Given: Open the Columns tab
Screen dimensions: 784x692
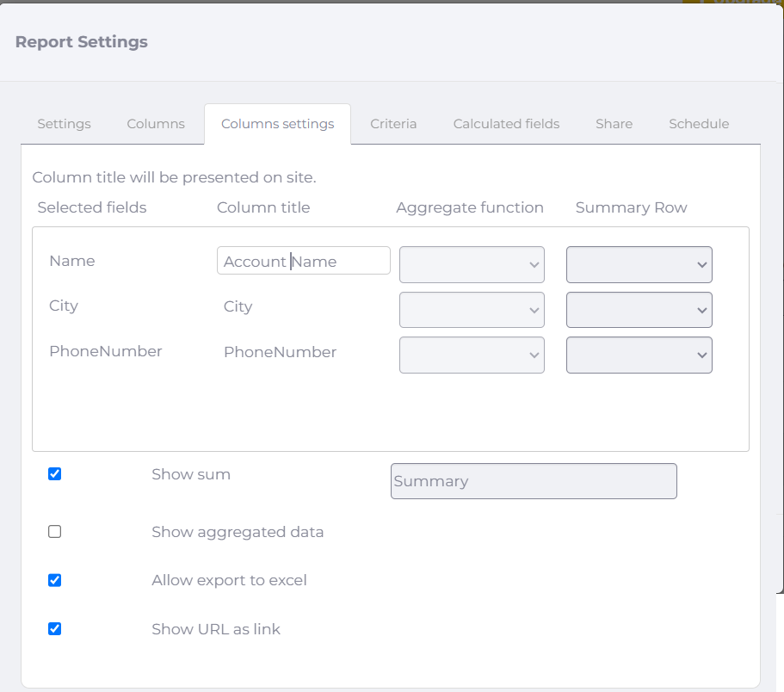Looking at the screenshot, I should (x=156, y=124).
